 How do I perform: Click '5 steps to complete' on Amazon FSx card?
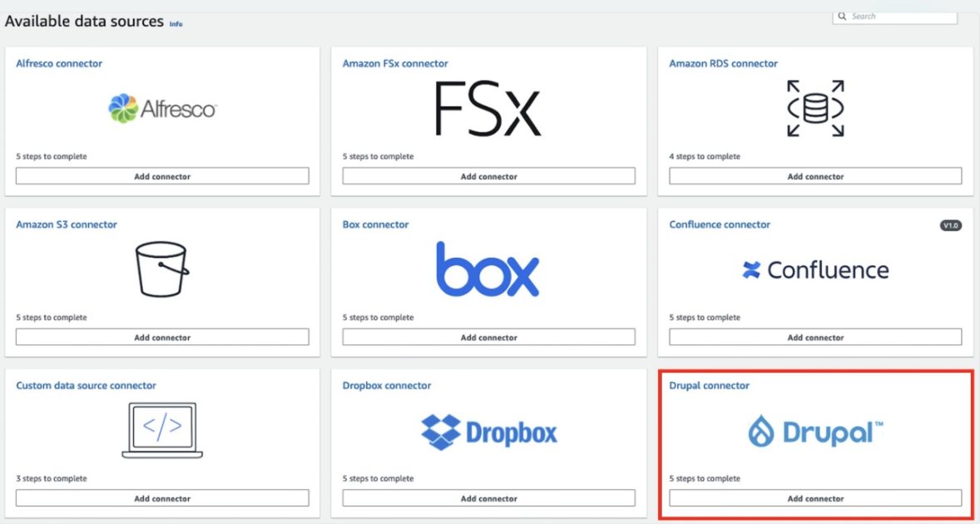(379, 156)
